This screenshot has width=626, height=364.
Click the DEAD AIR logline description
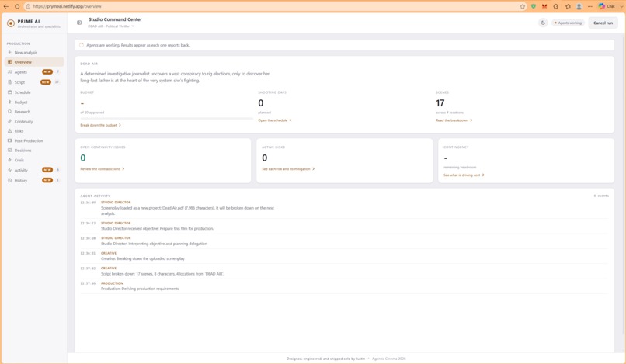pyautogui.click(x=175, y=77)
